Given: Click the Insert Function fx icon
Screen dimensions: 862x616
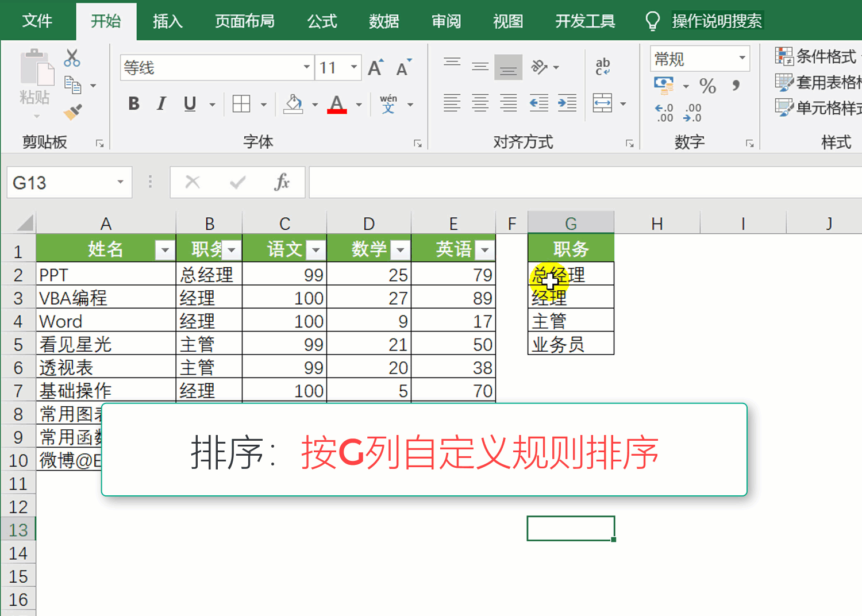Looking at the screenshot, I should 282,182.
